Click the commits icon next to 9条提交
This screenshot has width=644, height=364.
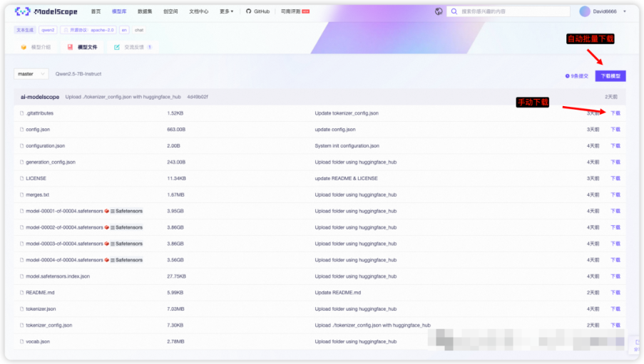tap(568, 76)
